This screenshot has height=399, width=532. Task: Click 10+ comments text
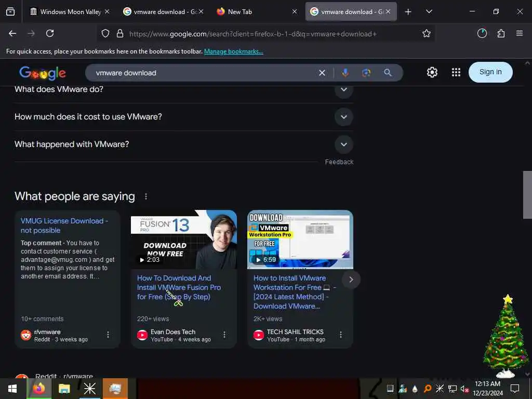coord(42,319)
